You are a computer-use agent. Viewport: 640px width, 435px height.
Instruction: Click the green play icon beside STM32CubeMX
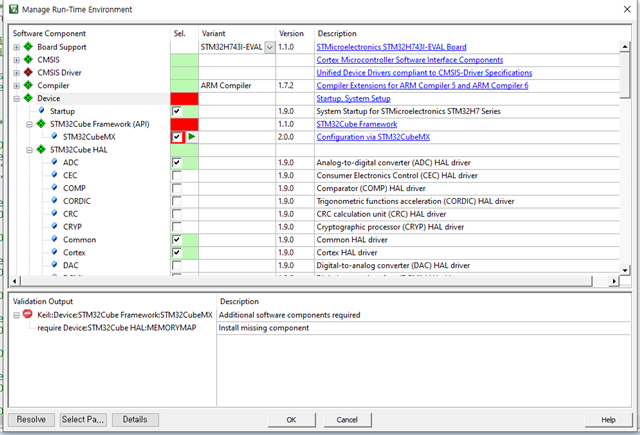pyautogui.click(x=190, y=136)
